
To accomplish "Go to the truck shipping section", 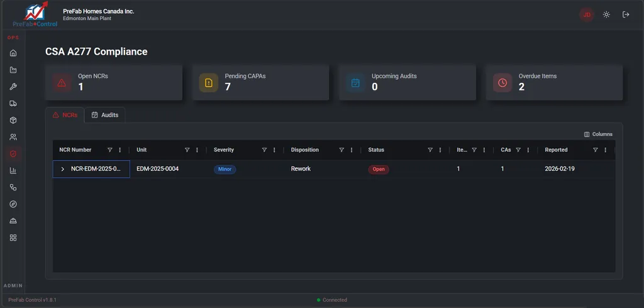I will (x=13, y=104).
